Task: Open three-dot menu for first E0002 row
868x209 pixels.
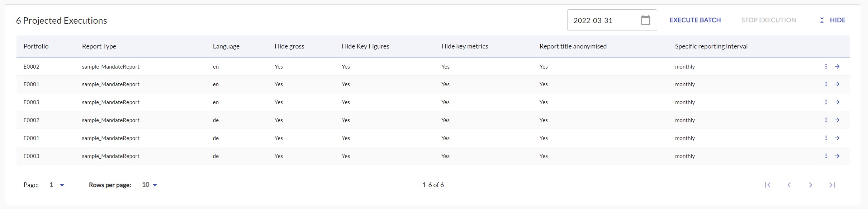Action: click(826, 66)
